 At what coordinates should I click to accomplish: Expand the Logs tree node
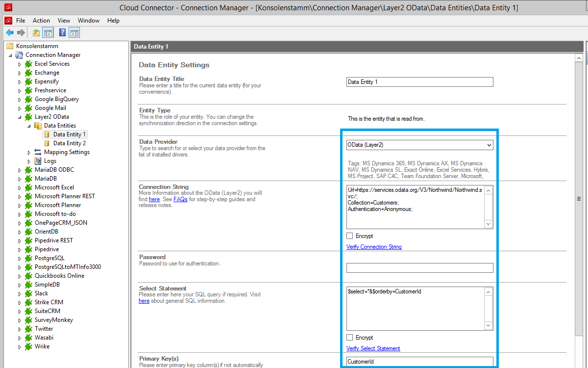coord(29,161)
